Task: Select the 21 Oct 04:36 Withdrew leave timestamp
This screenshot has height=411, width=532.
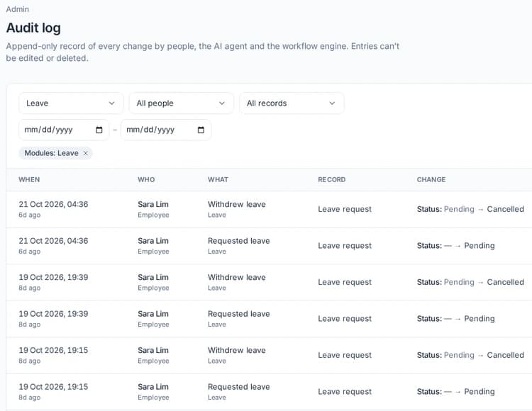Action: click(53, 204)
